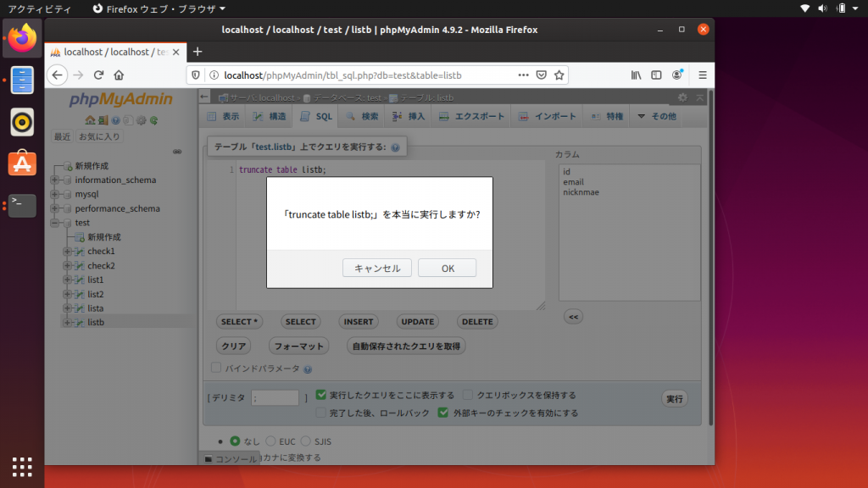Open page settings gear at top right

click(x=682, y=98)
